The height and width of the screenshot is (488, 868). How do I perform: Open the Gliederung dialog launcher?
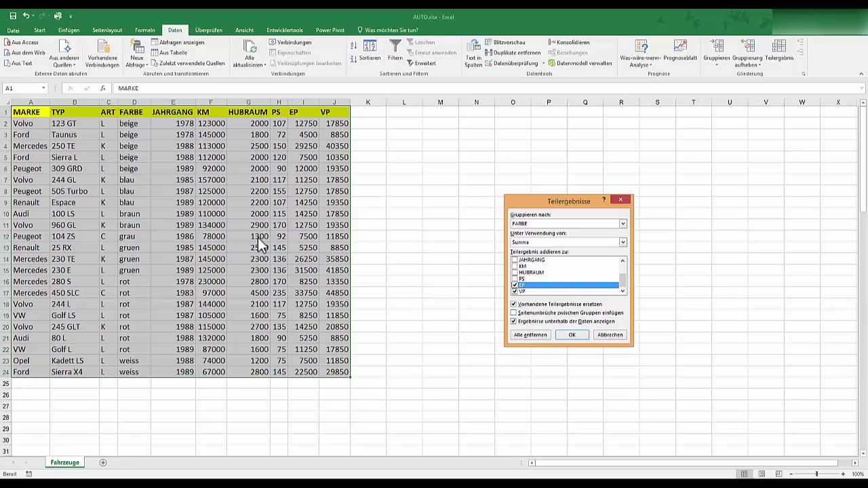pyautogui.click(x=804, y=74)
